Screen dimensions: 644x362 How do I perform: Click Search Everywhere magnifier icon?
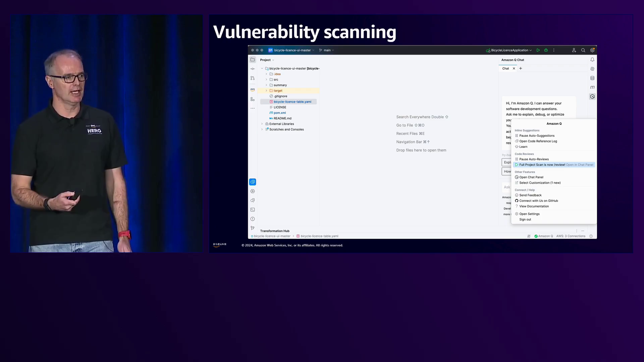[x=583, y=50]
